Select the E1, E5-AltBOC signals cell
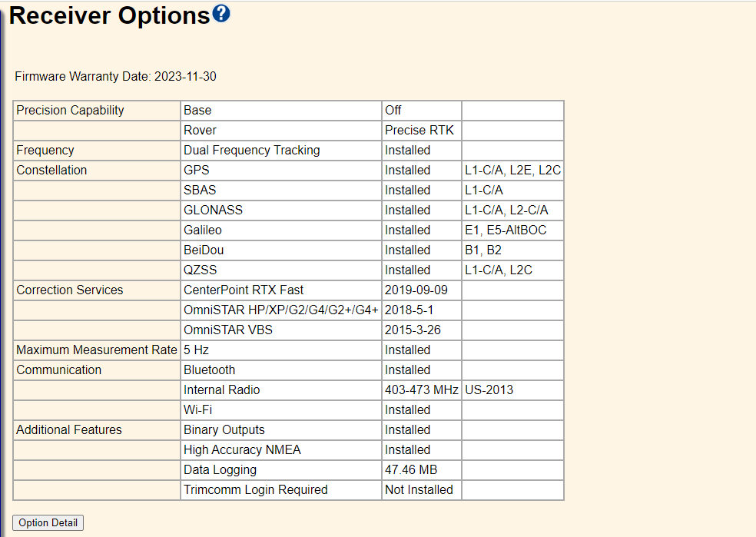Image resolution: width=756 pixels, height=537 pixels. click(506, 230)
